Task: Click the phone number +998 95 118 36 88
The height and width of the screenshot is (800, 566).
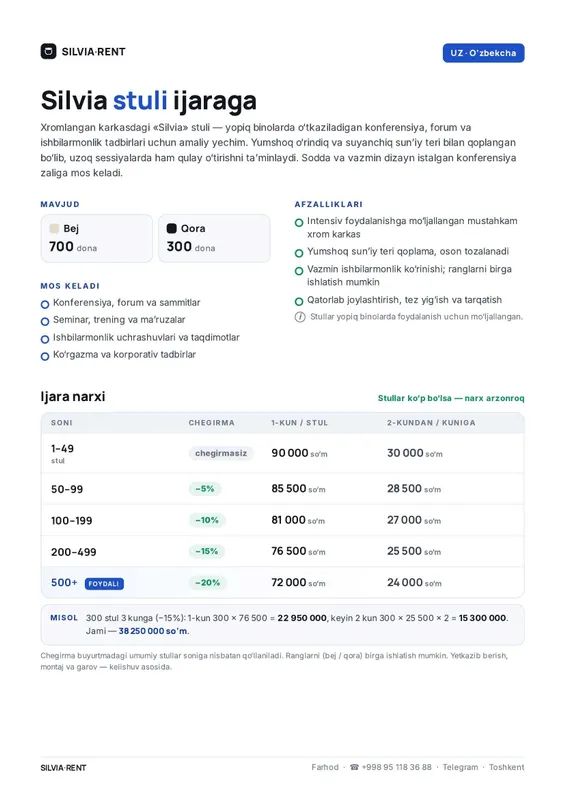Action: tap(397, 767)
